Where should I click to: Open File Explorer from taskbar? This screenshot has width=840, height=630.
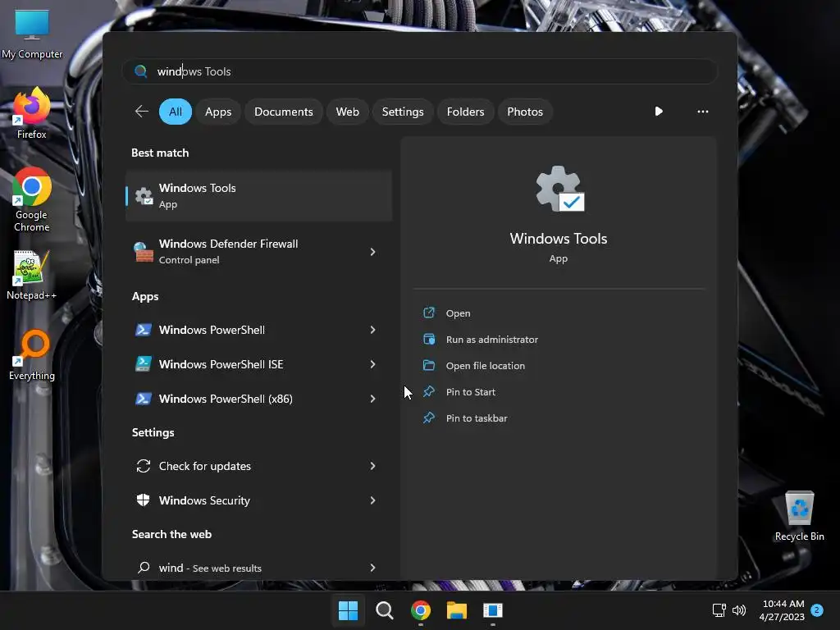point(457,610)
